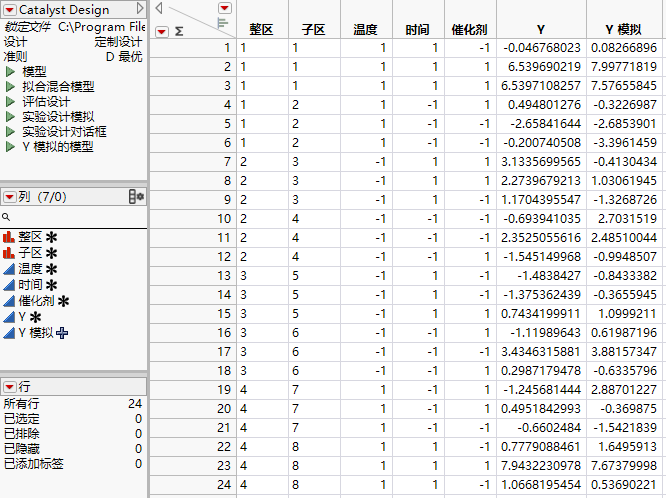Click the 准则 D 最优 table property
This screenshot has height=498, width=666.
[x=73, y=57]
